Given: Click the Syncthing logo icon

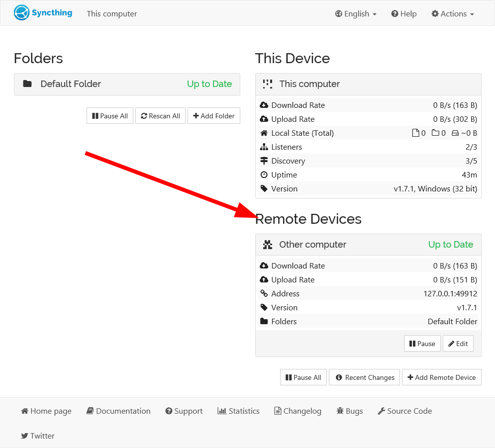Looking at the screenshot, I should [21, 12].
